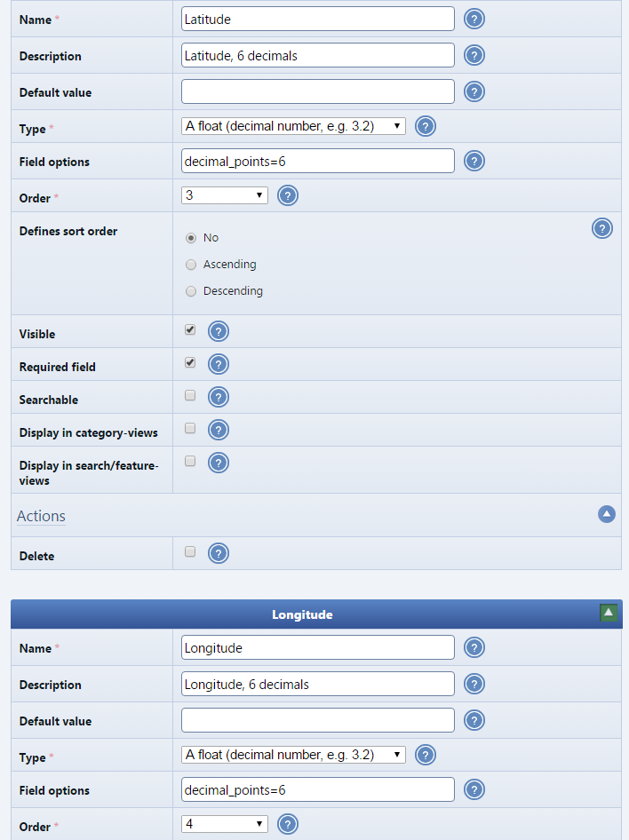The image size is (629, 840).
Task: Click help icon next to Longitude Field options
Action: pos(474,789)
